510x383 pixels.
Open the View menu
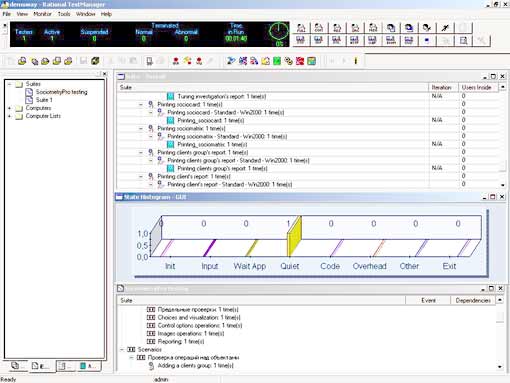click(x=22, y=14)
